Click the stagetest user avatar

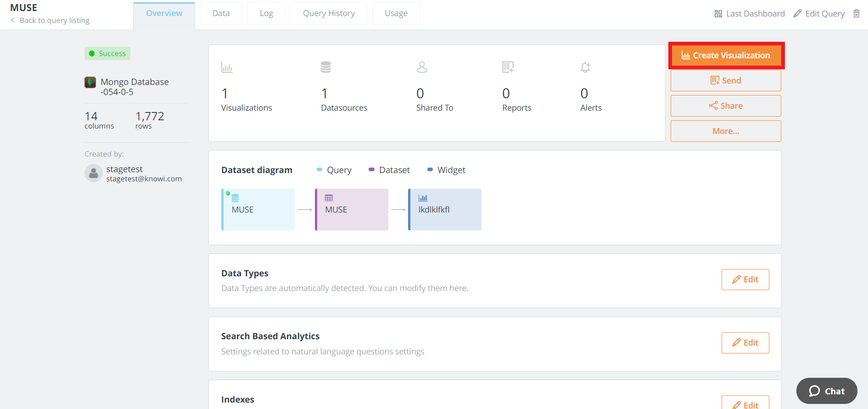coord(93,173)
